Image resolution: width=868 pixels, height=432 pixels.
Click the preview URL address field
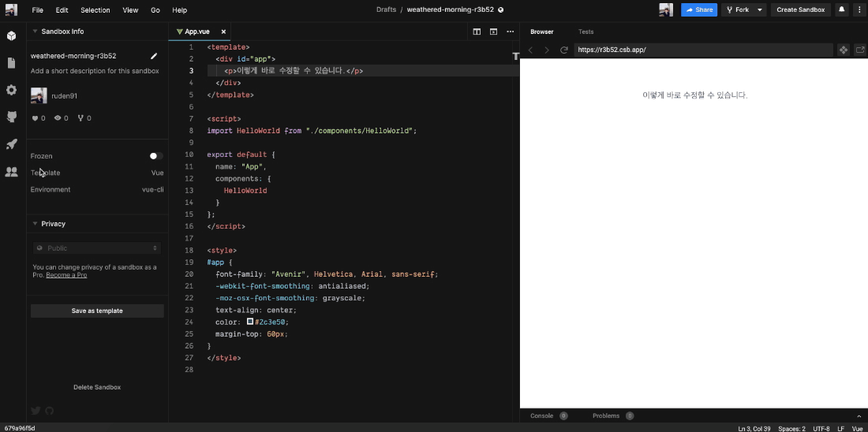(703, 50)
